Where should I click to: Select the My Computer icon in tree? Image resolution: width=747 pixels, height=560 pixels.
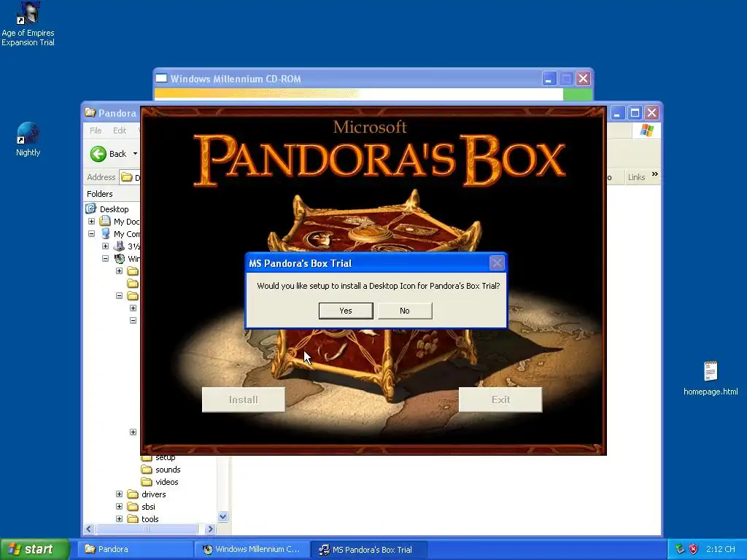(105, 234)
